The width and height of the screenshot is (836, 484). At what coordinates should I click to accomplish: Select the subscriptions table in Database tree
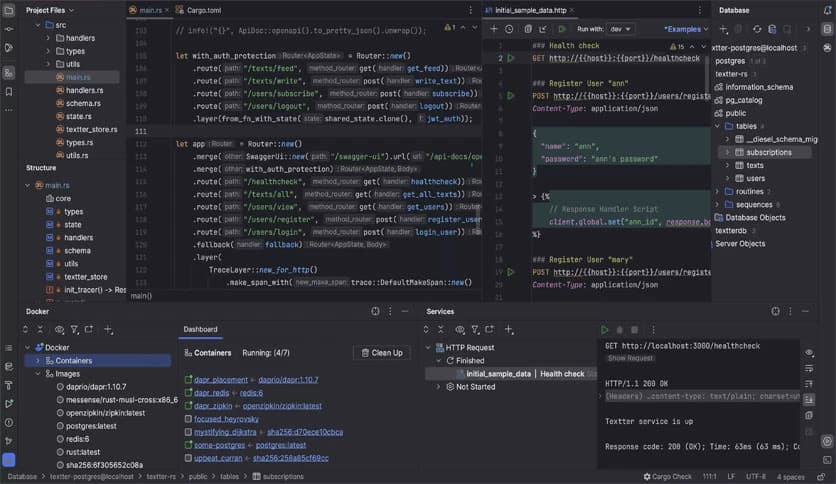point(768,152)
